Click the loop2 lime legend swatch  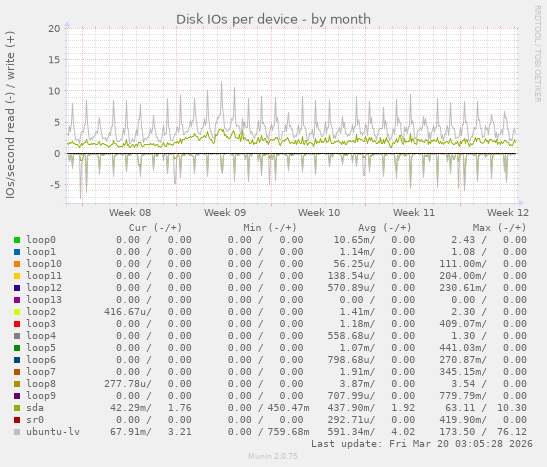[17, 312]
